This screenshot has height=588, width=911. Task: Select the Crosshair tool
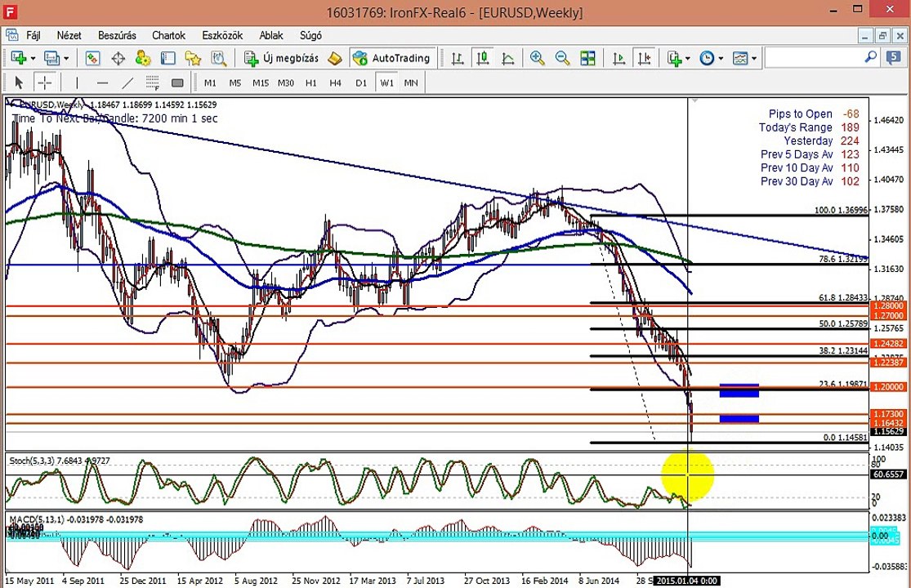pos(44,83)
